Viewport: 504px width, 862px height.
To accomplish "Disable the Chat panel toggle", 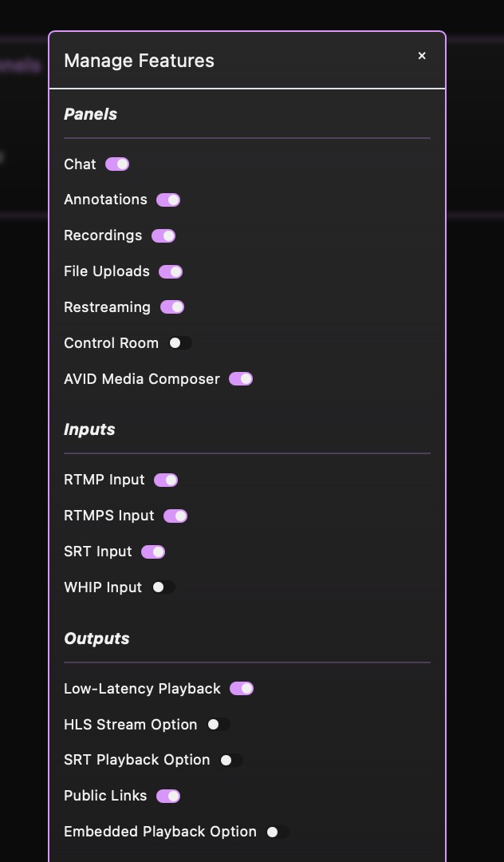I will click(117, 164).
